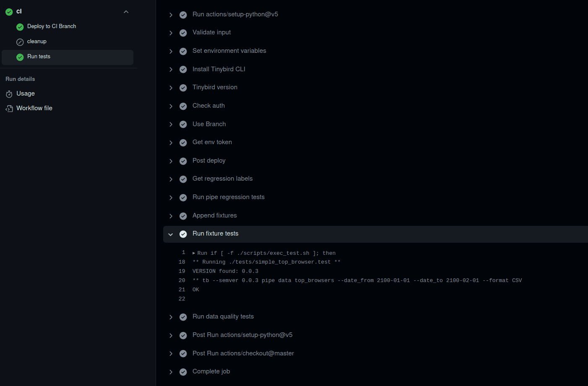Click the skipped status icon beside cleanup
Image resolution: width=588 pixels, height=386 pixels.
20,42
